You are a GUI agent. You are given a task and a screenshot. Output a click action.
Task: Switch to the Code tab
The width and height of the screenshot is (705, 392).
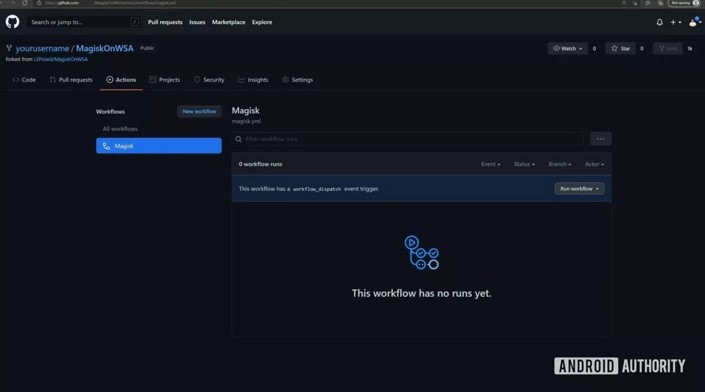(24, 80)
